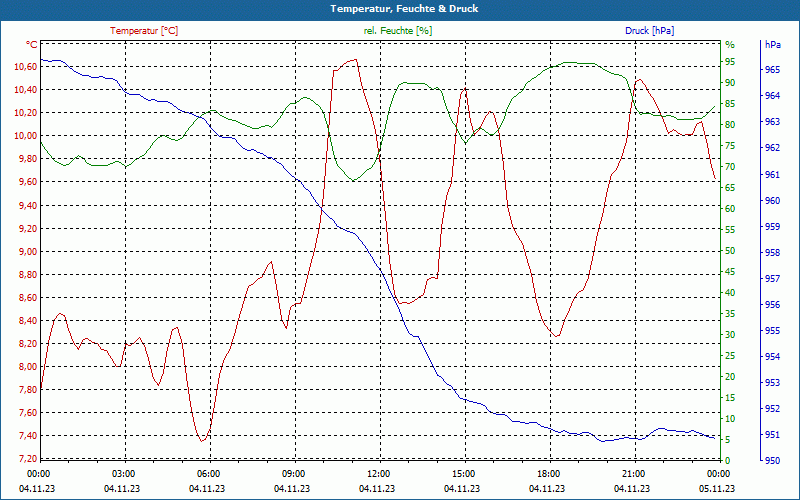
Task: Click the "21:00" time axis label
Action: click(633, 474)
